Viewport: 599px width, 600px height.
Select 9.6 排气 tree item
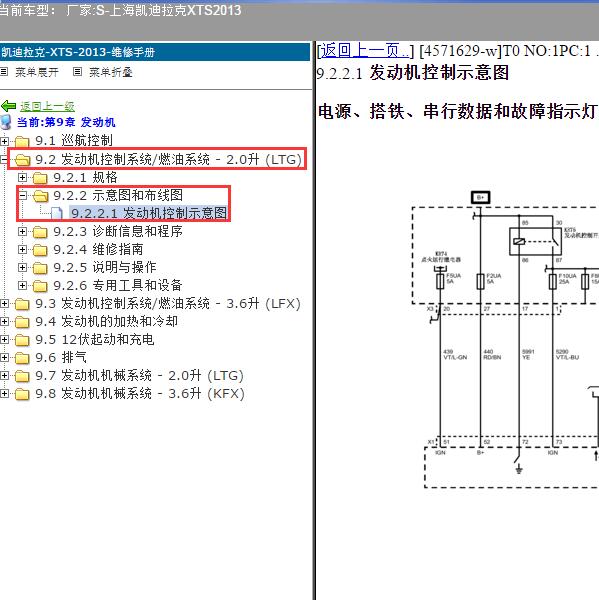pyautogui.click(x=61, y=358)
